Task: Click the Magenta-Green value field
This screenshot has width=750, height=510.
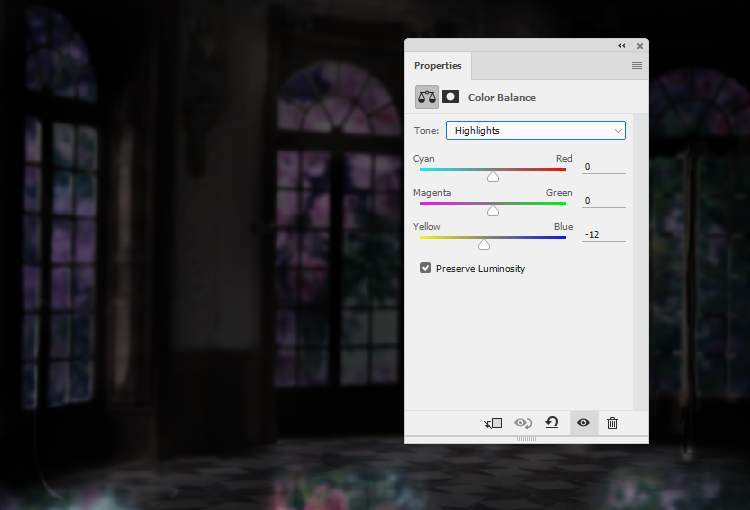Action: pos(604,200)
